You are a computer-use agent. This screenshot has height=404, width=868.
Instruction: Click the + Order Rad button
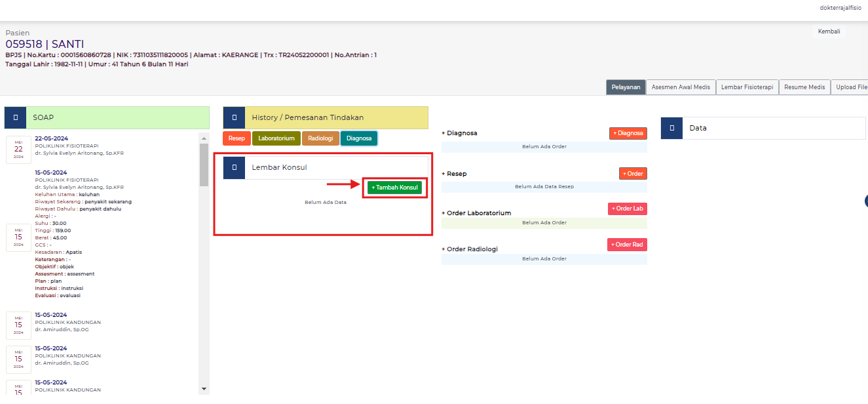click(x=626, y=244)
